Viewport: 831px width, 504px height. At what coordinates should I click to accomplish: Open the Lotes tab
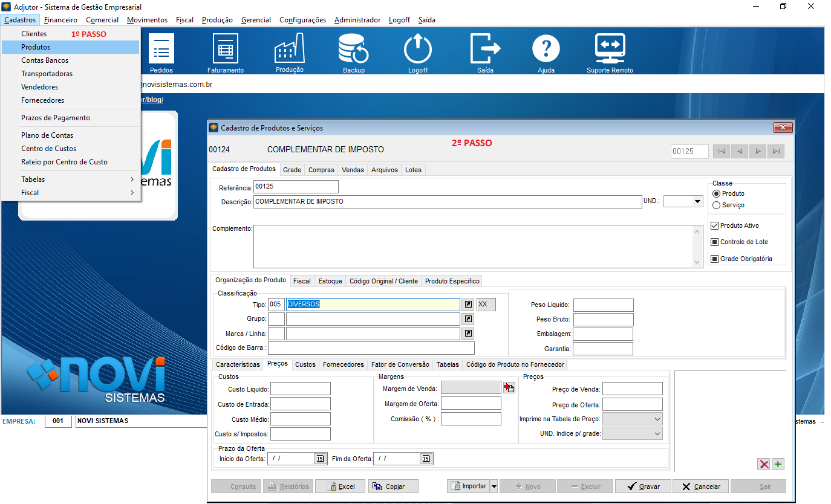click(414, 170)
